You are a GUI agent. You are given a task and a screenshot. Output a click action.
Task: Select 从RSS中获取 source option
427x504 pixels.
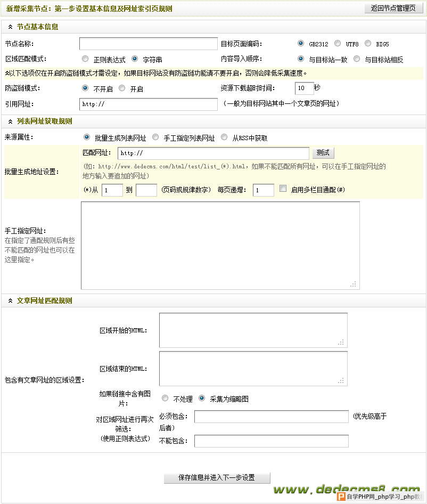coord(224,137)
